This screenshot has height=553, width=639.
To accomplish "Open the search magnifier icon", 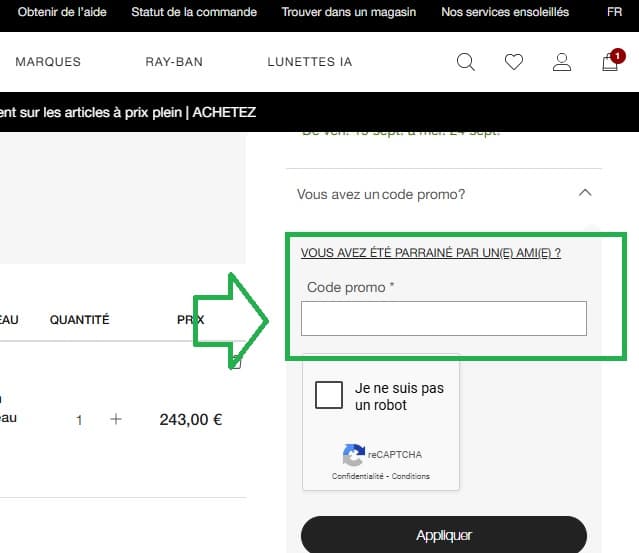I will point(465,62).
